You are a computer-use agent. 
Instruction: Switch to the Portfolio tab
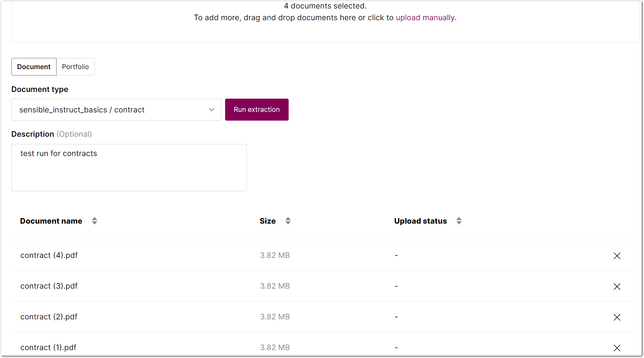pyautogui.click(x=75, y=67)
